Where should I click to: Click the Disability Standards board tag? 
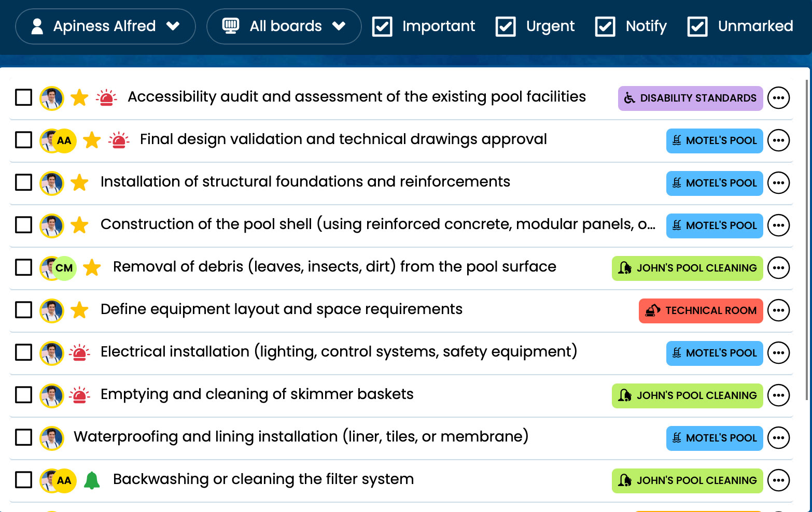click(x=690, y=98)
